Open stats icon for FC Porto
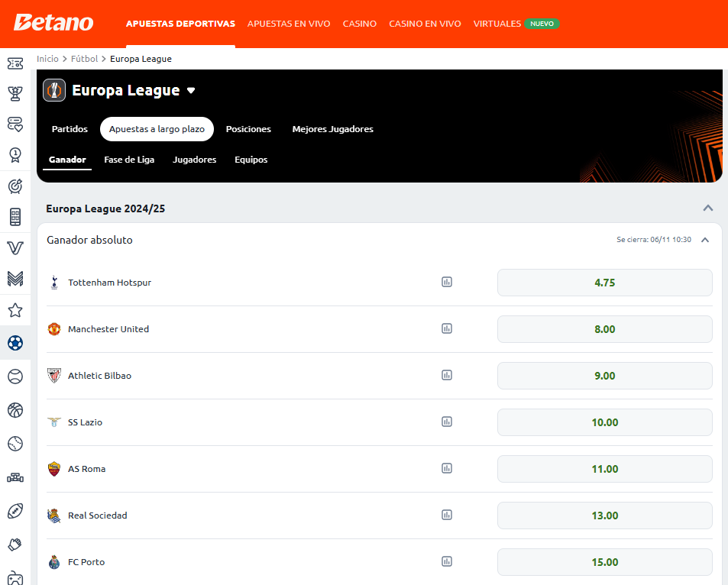Viewport: 728px width, 585px height. tap(447, 561)
